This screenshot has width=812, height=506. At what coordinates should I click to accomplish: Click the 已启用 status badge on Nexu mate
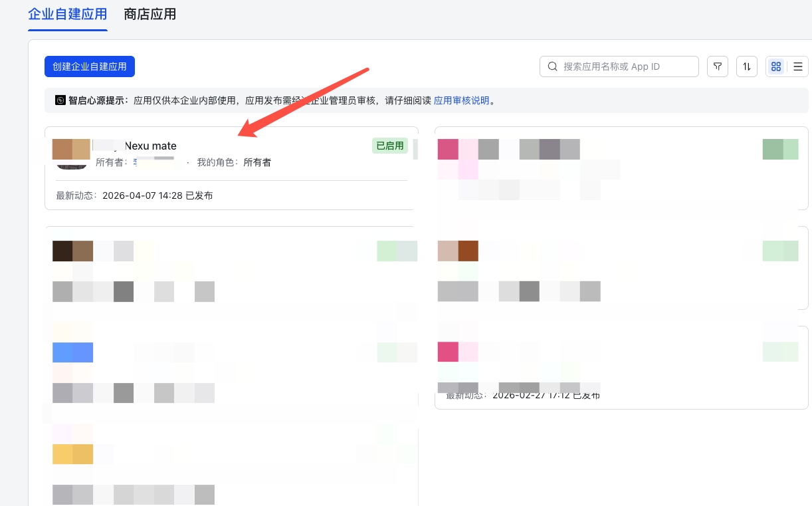point(389,146)
